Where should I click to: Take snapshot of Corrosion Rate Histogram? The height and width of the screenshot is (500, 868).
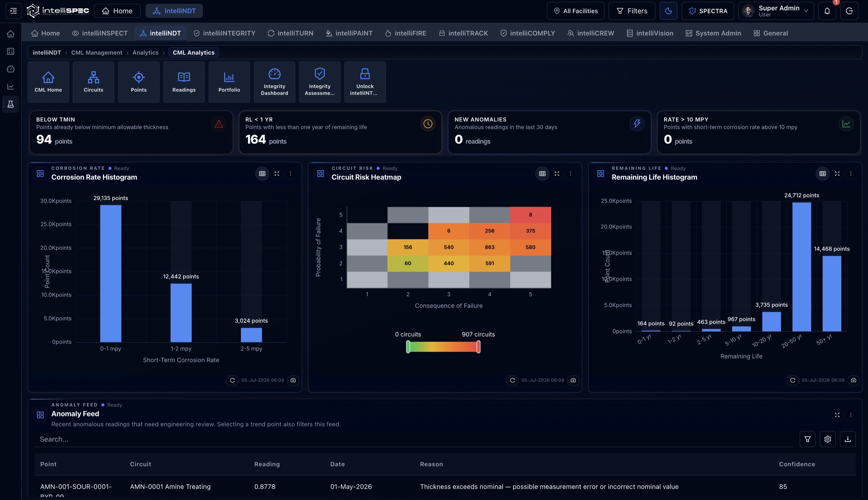(x=293, y=380)
